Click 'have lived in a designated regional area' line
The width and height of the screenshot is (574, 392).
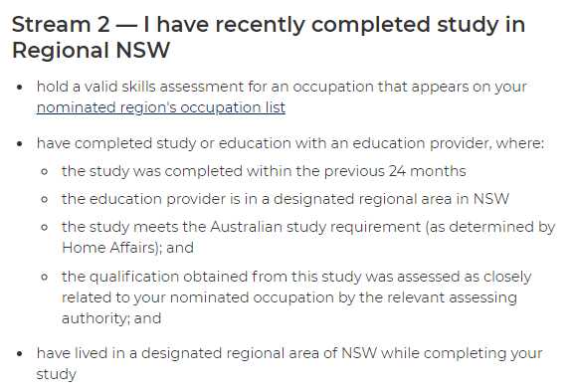pyautogui.click(x=289, y=353)
